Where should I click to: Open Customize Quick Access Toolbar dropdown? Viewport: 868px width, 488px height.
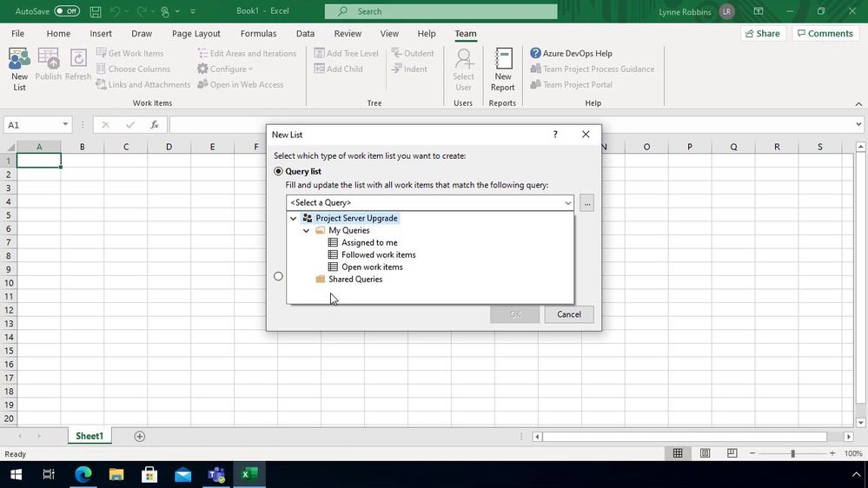pos(193,11)
